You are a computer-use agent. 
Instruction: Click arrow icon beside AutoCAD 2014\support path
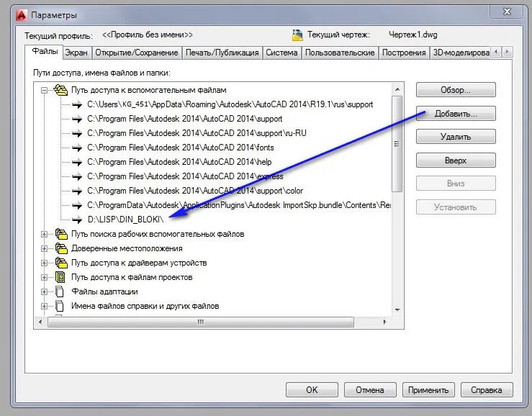pyautogui.click(x=77, y=119)
